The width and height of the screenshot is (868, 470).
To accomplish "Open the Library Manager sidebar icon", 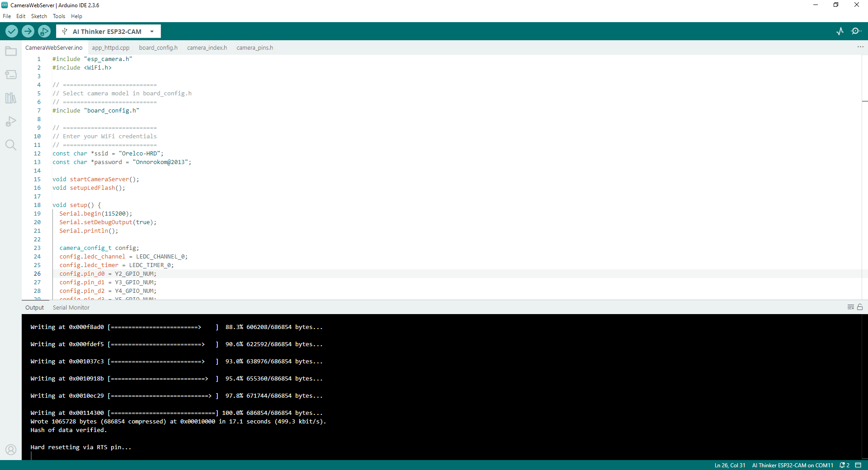I will pos(11,98).
